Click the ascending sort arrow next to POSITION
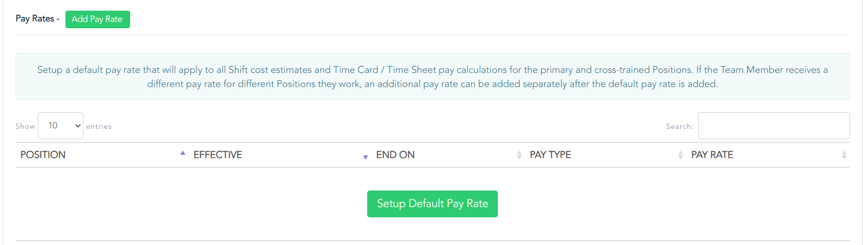This screenshot has width=868, height=245. point(183,153)
